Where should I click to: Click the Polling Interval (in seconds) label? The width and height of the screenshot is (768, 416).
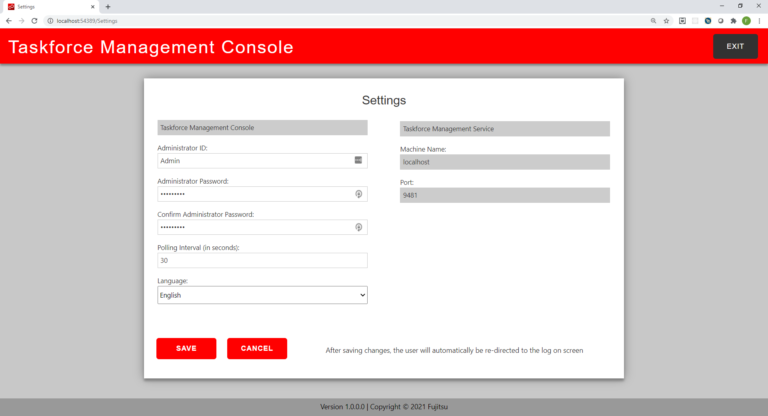[198, 247]
